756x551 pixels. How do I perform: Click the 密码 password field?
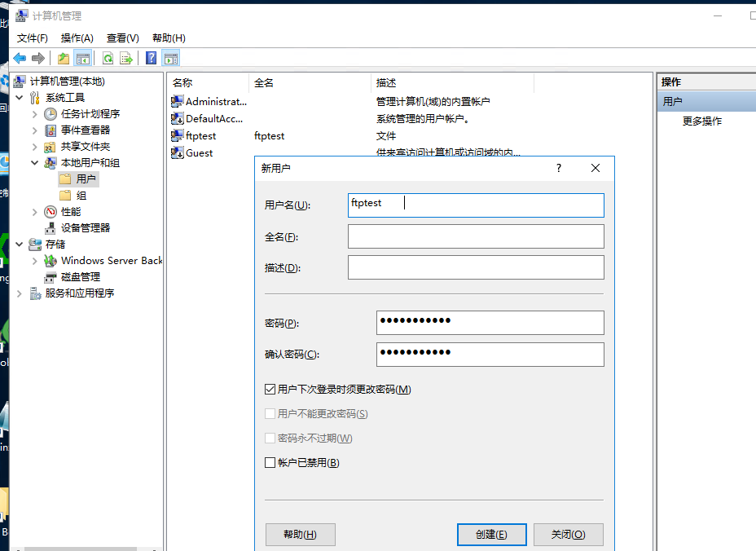click(490, 323)
